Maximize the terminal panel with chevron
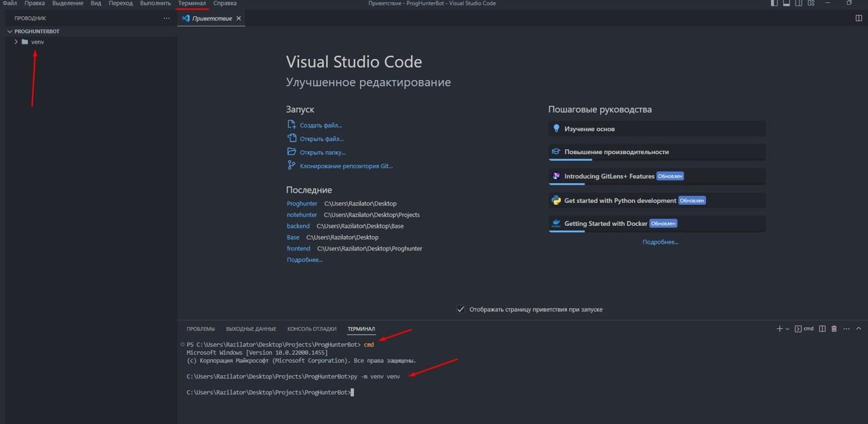 click(x=857, y=329)
